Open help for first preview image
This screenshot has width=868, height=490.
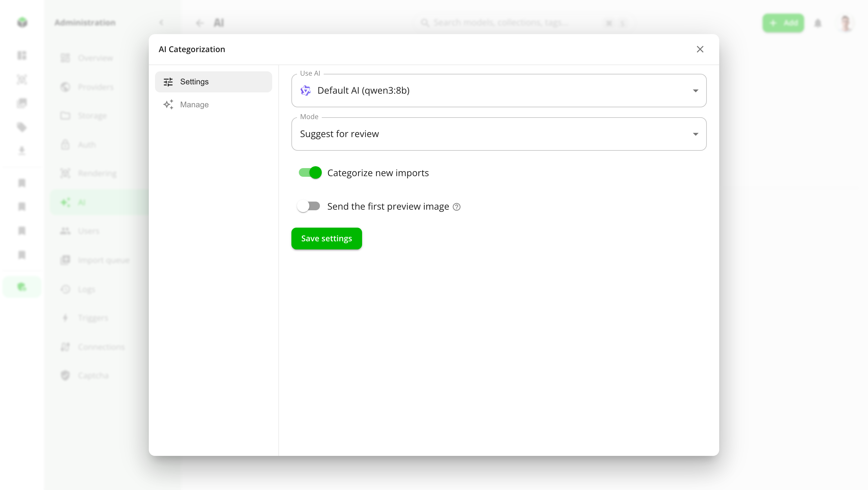pos(456,207)
